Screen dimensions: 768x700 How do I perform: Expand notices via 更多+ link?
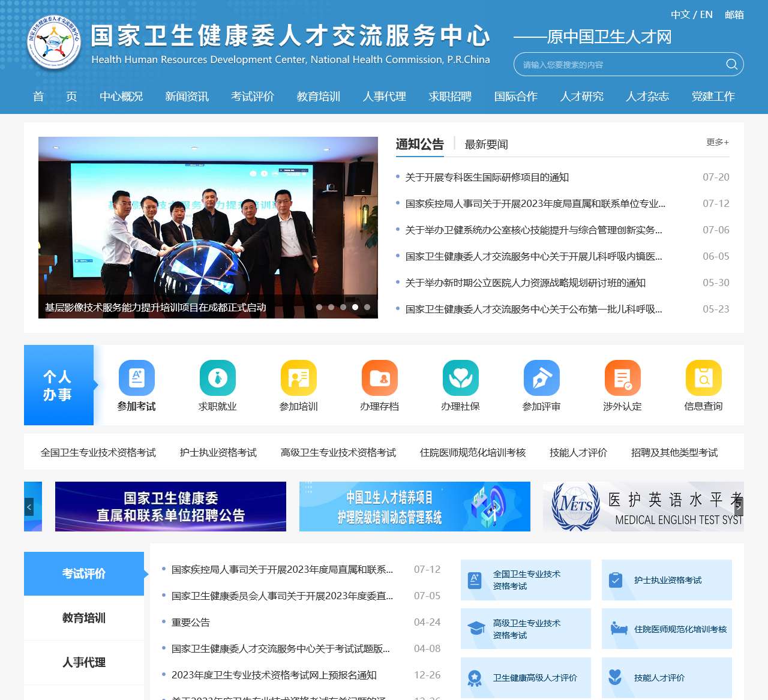coord(717,142)
